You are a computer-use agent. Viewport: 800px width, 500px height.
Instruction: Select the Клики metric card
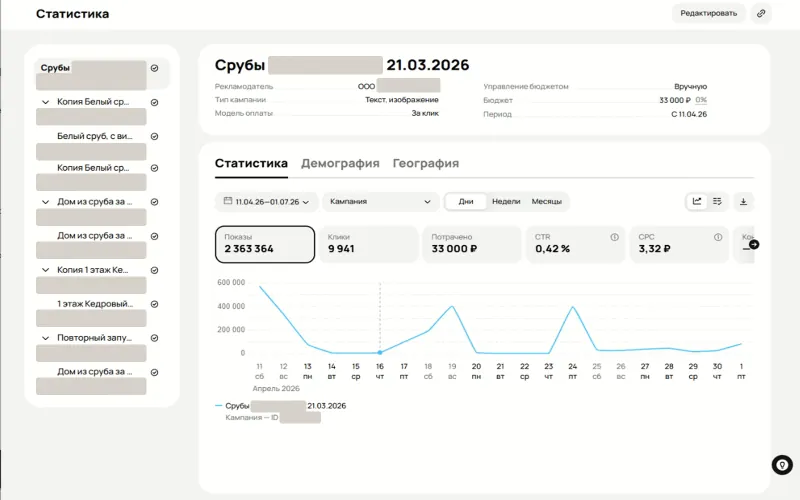(369, 244)
